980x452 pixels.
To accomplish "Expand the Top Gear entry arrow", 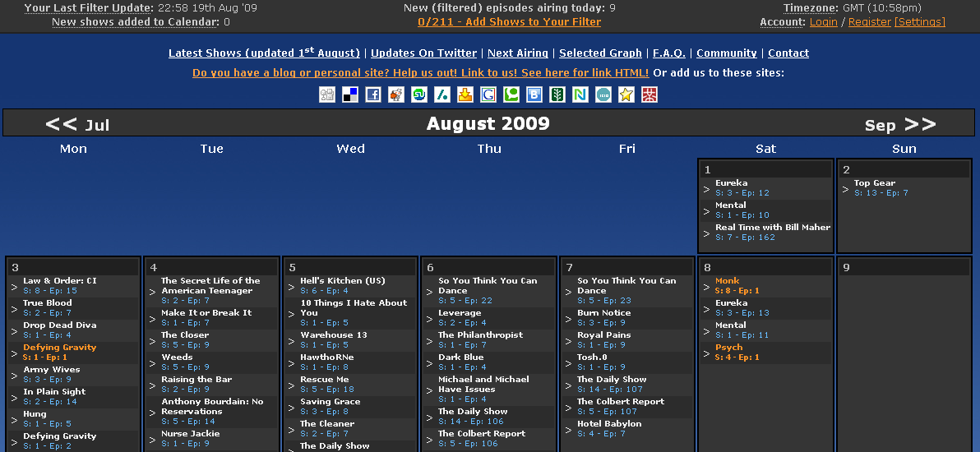I will tap(846, 189).
